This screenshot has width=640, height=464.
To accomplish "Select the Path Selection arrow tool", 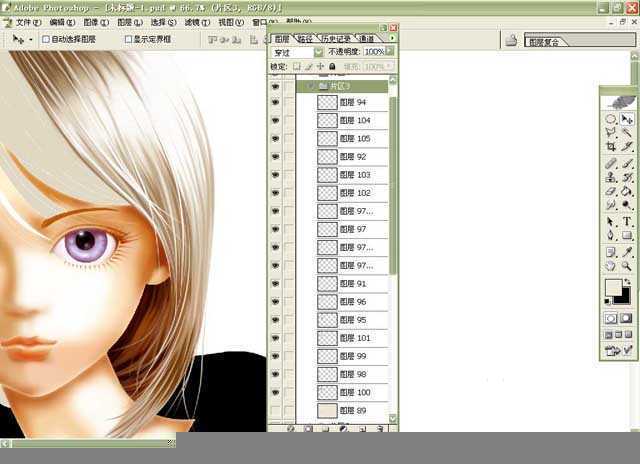I will click(611, 222).
